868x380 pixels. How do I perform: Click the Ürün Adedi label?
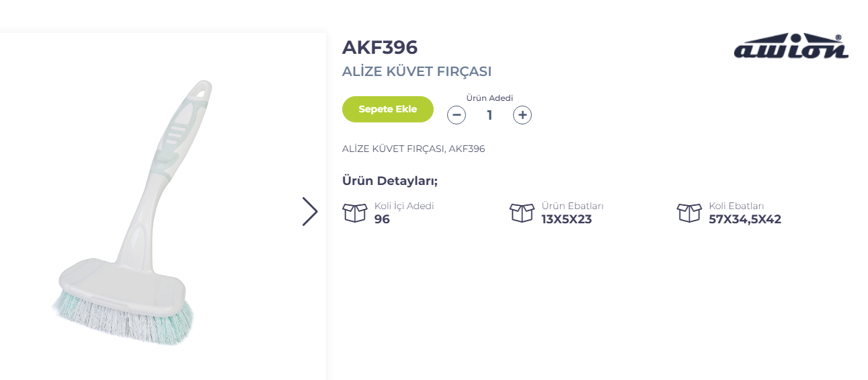(x=489, y=98)
